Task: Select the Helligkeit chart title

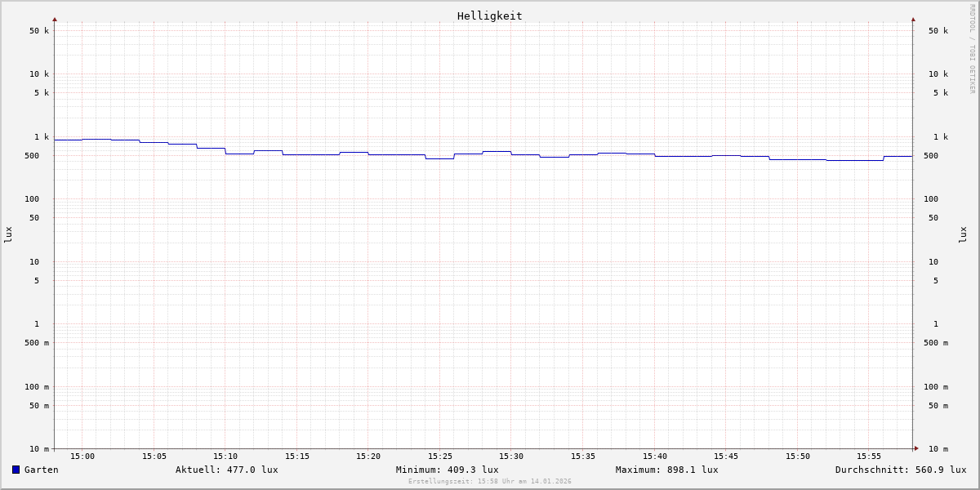Action: (489, 16)
